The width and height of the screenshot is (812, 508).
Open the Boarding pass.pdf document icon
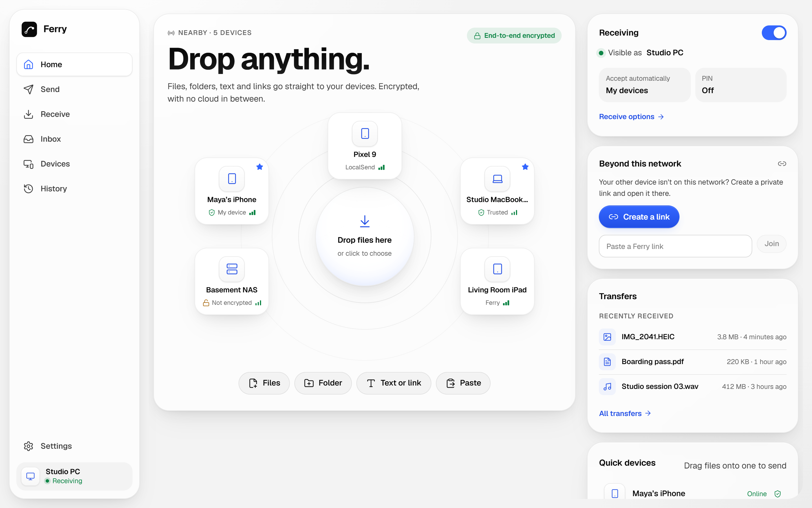[x=607, y=362]
